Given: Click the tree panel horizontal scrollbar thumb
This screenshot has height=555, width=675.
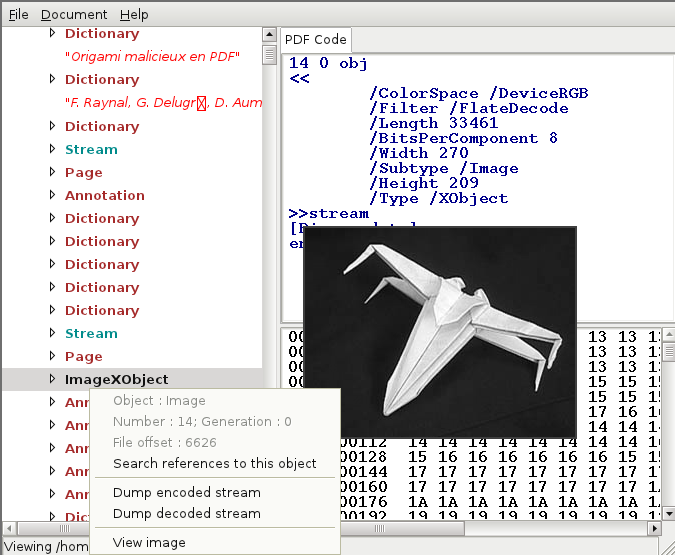Looking at the screenshot, I should [53, 528].
